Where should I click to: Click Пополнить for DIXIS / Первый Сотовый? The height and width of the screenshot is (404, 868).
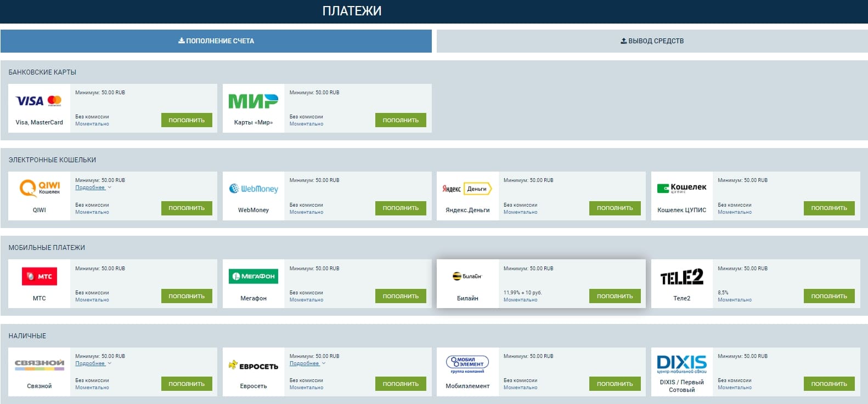[829, 384]
